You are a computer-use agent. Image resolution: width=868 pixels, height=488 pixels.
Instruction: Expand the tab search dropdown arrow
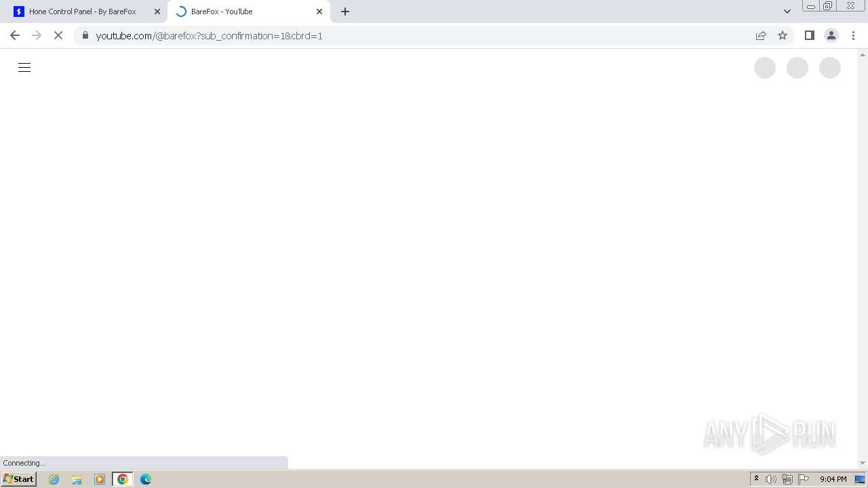click(787, 12)
